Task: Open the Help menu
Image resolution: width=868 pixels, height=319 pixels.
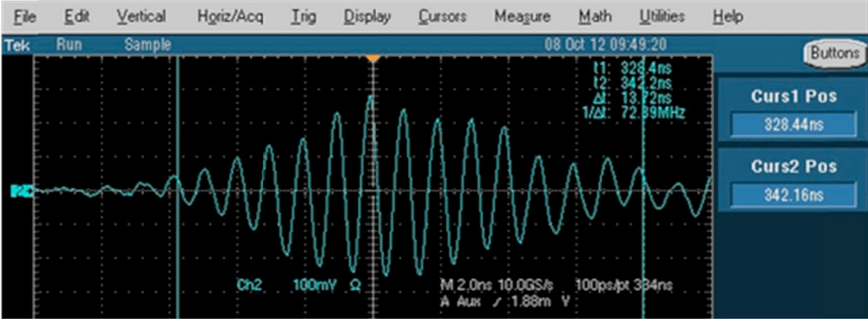Action: coord(728,17)
